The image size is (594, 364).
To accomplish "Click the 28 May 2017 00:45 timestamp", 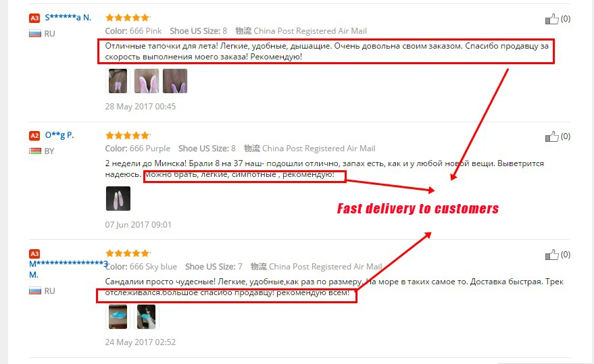I will (141, 107).
